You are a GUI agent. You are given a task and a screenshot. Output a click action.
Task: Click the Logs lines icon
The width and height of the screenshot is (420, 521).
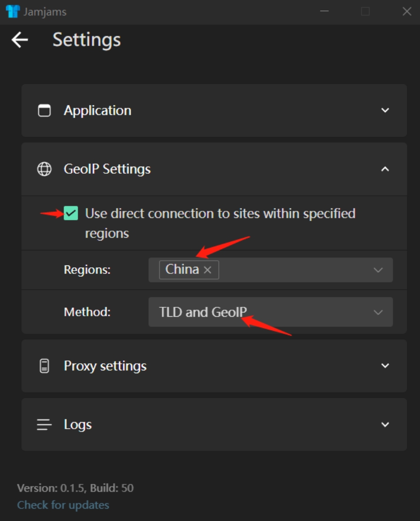(44, 425)
